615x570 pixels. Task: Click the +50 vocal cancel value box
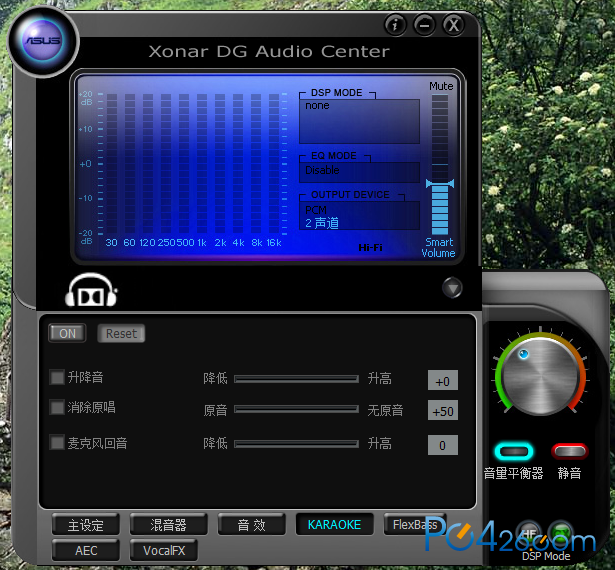pyautogui.click(x=442, y=410)
